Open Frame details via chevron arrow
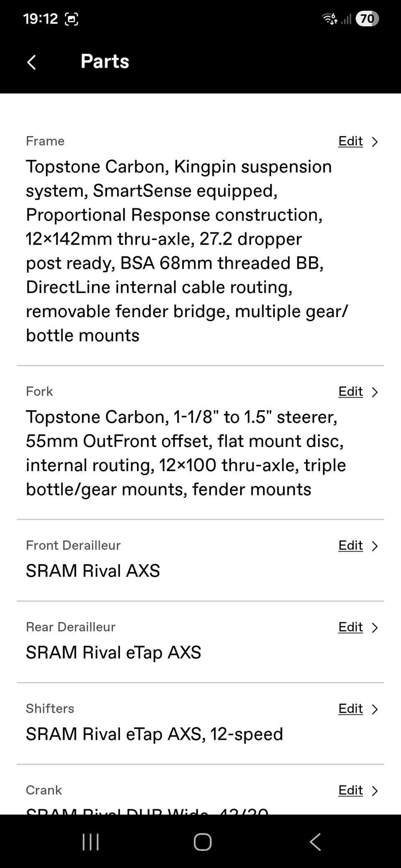 (375, 142)
